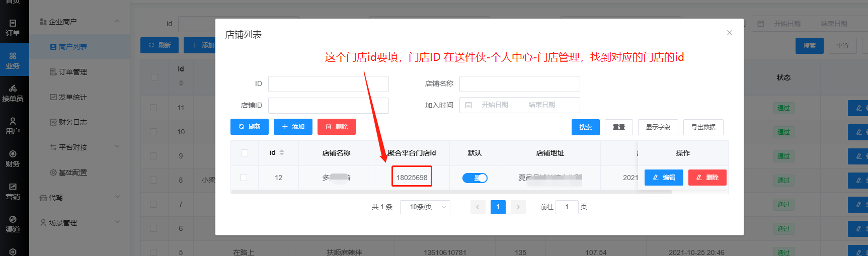Close the 店铺列表 dialog
Screen dimensions: 868x256
pos(730,33)
